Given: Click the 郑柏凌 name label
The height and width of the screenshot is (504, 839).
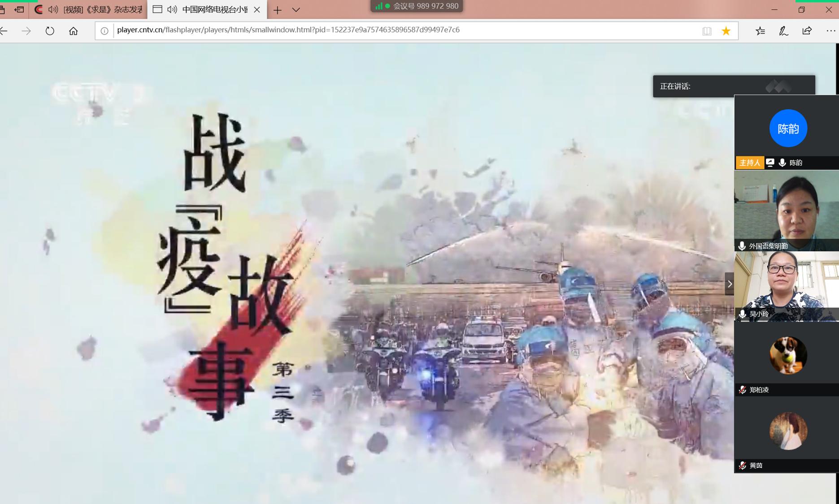Looking at the screenshot, I should tap(759, 390).
